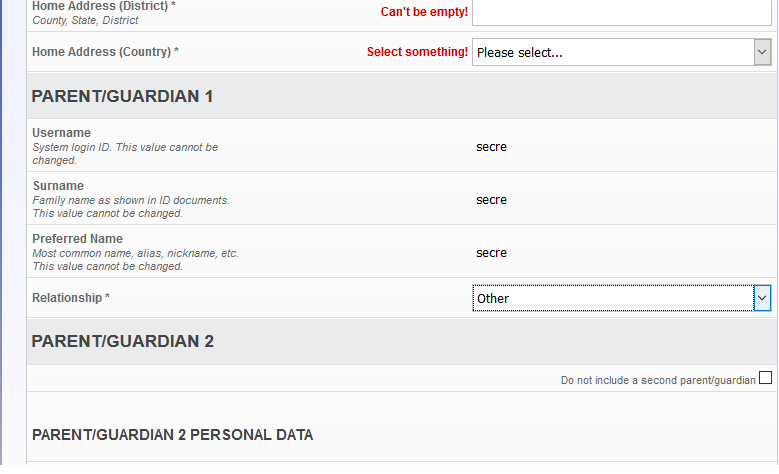The height and width of the screenshot is (474, 779).
Task: Click the "Select something!" error message
Action: pyautogui.click(x=417, y=52)
